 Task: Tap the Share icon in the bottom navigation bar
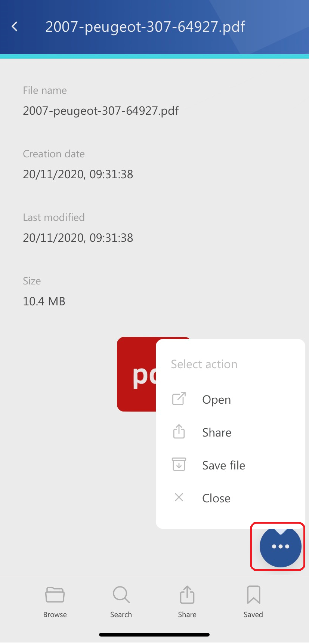(x=187, y=595)
